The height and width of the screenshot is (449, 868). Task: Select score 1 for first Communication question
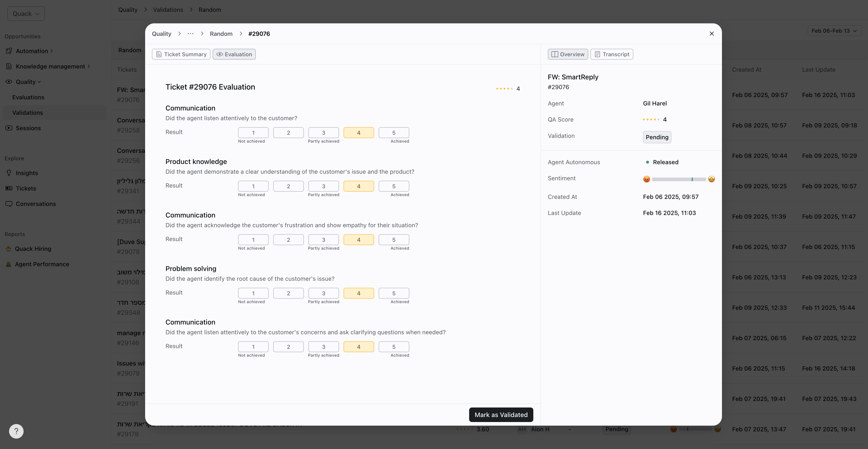pos(253,133)
